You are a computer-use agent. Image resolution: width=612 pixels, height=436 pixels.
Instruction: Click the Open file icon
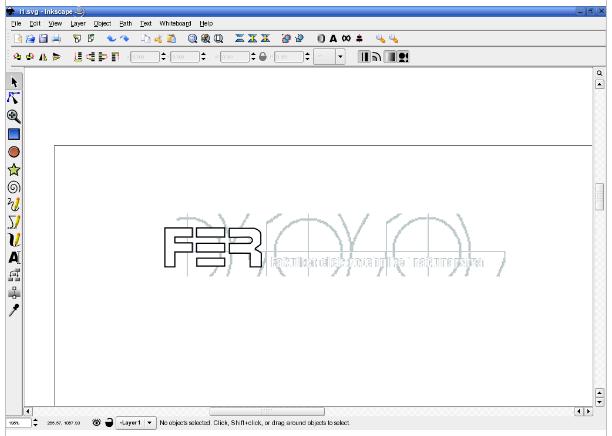30,38
